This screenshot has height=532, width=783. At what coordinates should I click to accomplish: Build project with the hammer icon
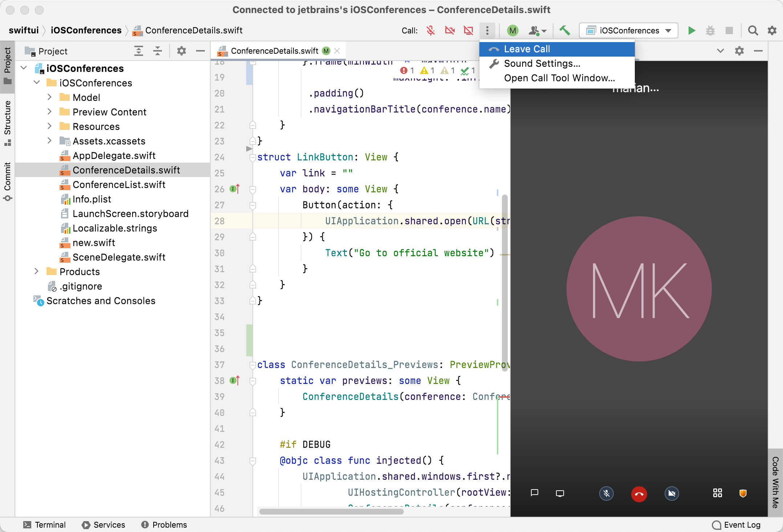click(x=564, y=30)
